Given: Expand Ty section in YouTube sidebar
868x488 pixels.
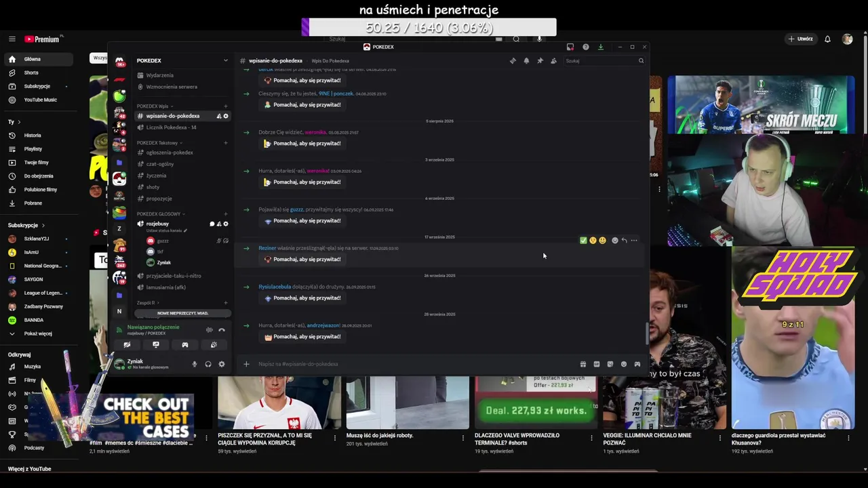Looking at the screenshot, I should (14, 122).
